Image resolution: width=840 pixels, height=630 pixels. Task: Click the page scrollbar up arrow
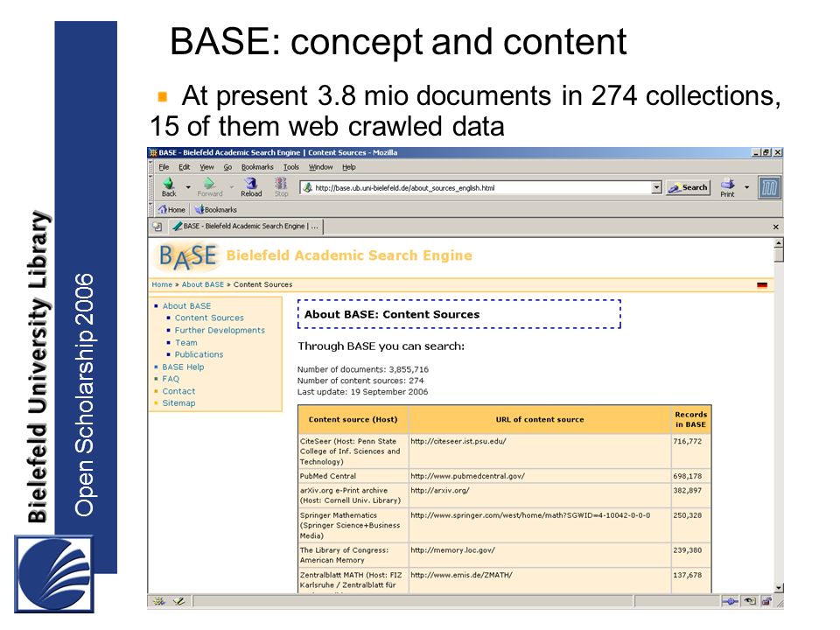click(x=779, y=243)
